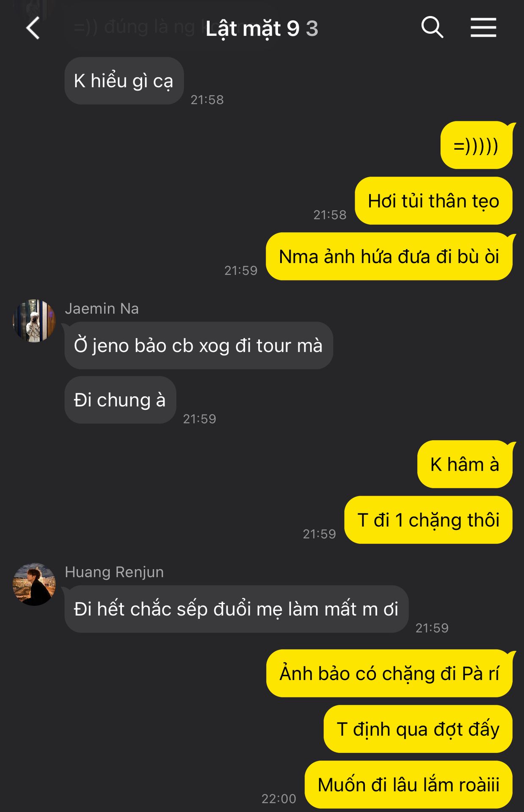Tap Huang Renjun's profile avatar

[34, 584]
